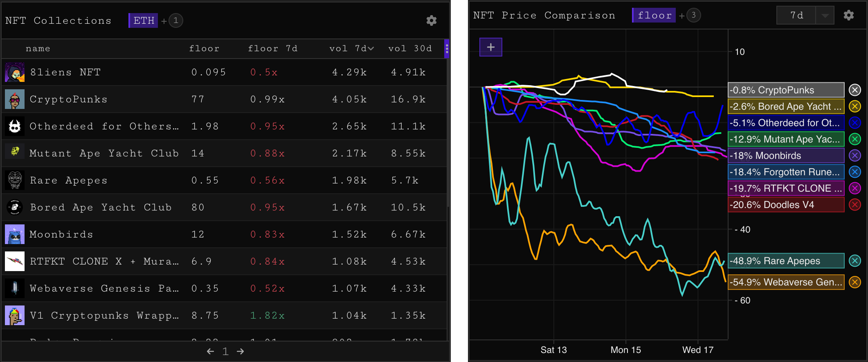The width and height of the screenshot is (868, 362).
Task: Open the 7d timeframe dropdown arrow
Action: (825, 16)
